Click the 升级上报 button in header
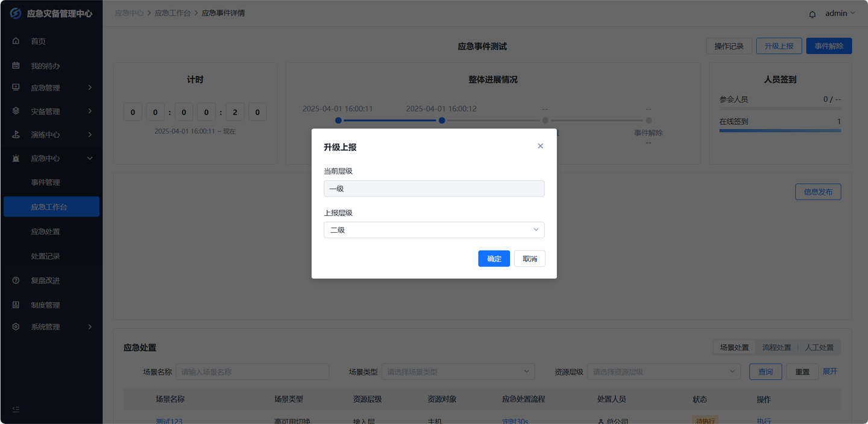Viewport: 868px width, 424px height. [x=779, y=46]
